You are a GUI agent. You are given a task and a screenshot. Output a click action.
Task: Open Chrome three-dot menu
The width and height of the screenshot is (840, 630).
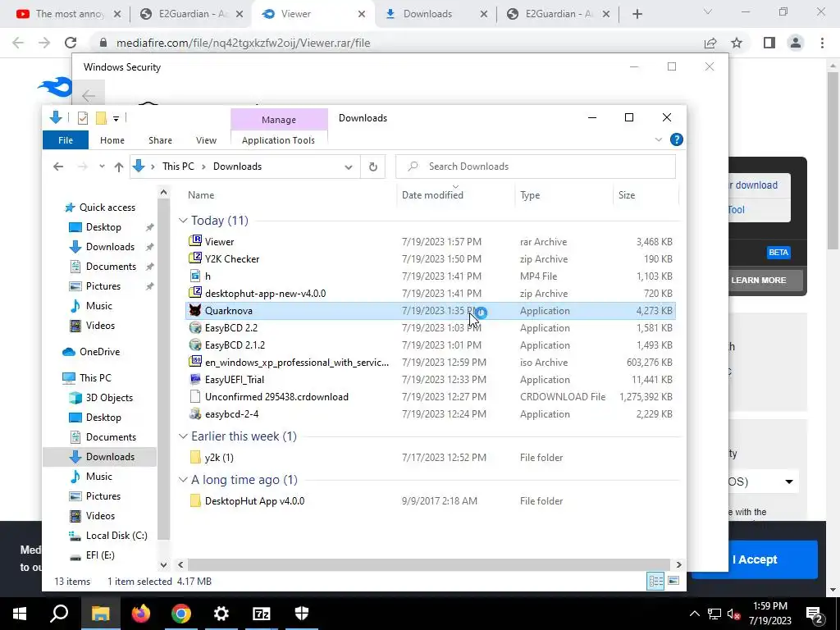(x=822, y=43)
